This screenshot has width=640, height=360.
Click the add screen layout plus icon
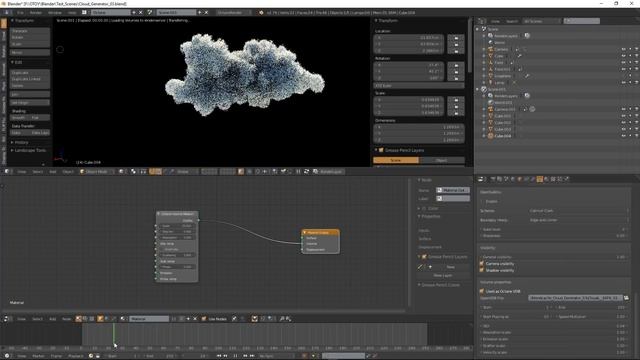(x=134, y=13)
